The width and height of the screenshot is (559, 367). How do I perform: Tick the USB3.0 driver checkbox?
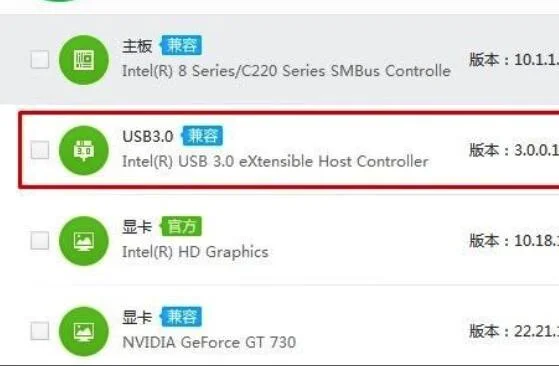point(40,150)
